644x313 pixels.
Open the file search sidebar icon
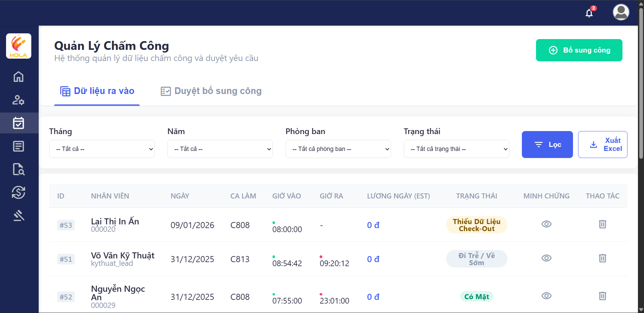click(19, 169)
